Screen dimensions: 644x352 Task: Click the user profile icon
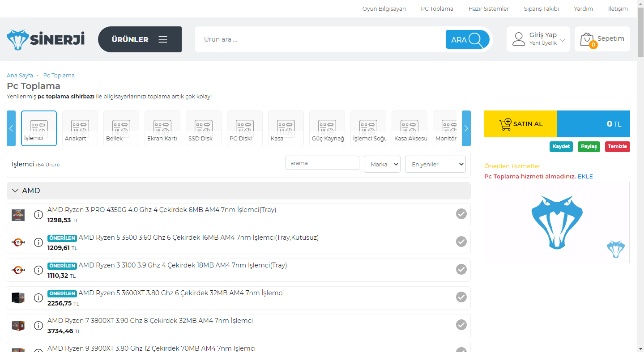(x=519, y=39)
